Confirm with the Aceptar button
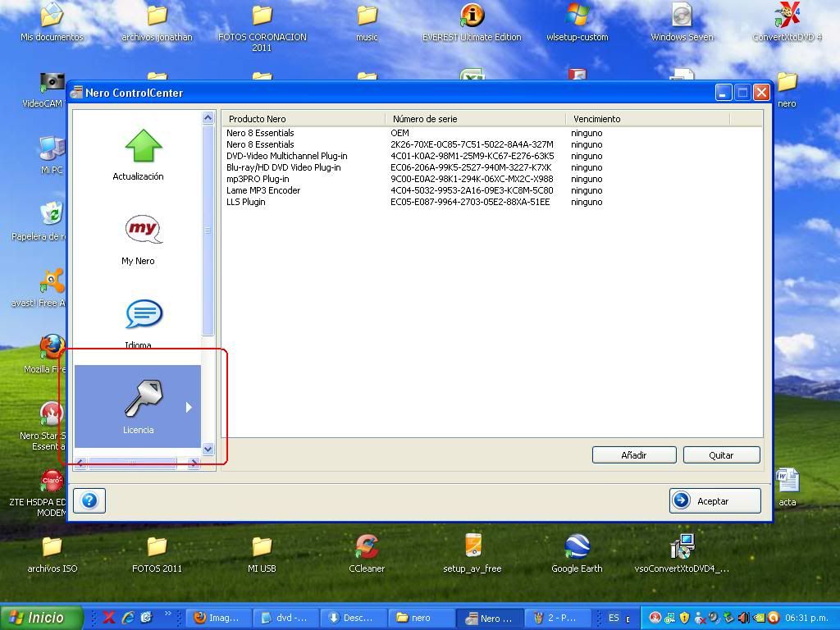840x630 pixels. click(714, 501)
